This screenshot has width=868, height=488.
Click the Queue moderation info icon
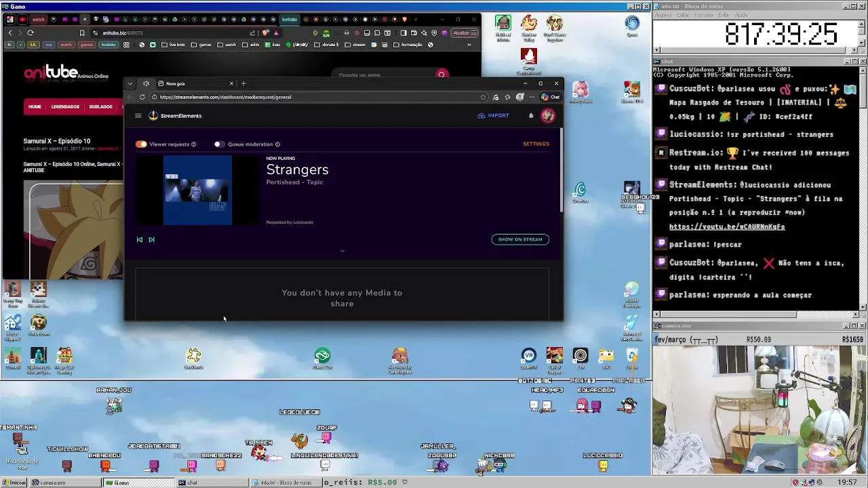[277, 144]
